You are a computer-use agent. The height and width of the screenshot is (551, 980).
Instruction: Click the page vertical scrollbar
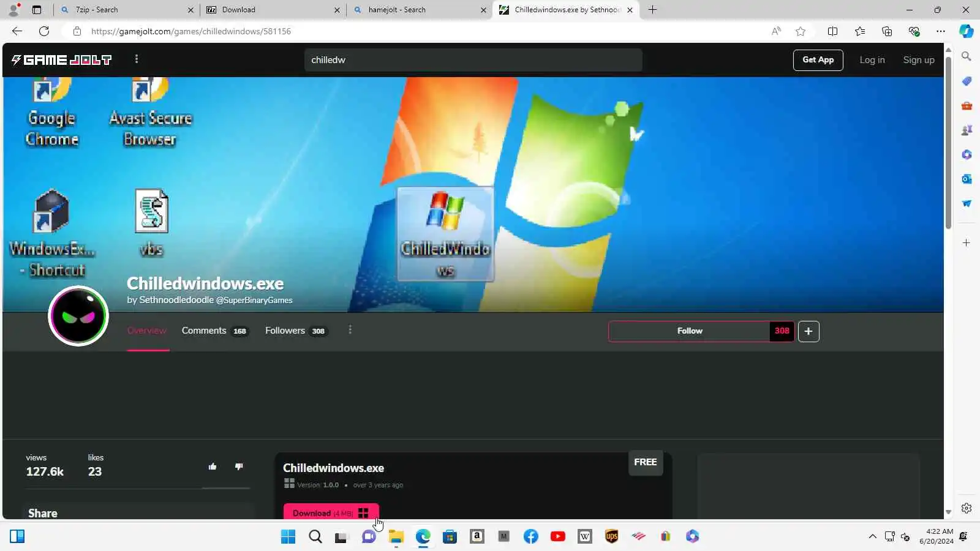coord(948,144)
